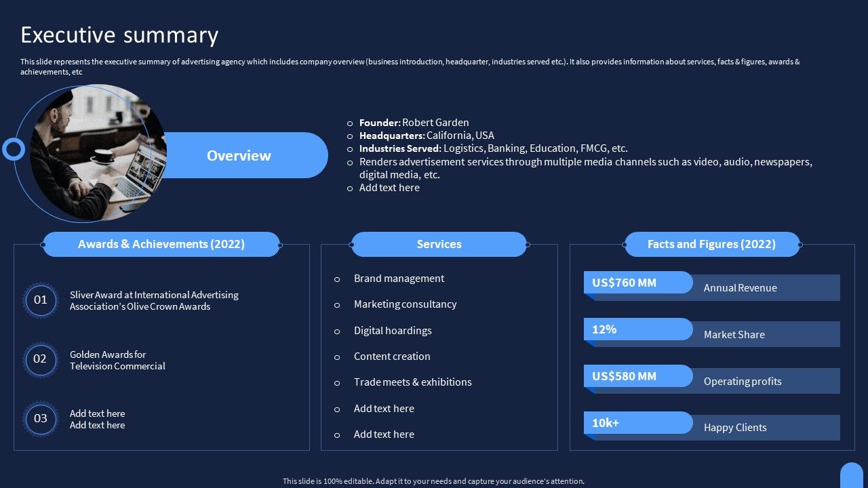Select the 10k+ figure tag
The height and width of the screenshot is (488, 868).
pos(638,423)
